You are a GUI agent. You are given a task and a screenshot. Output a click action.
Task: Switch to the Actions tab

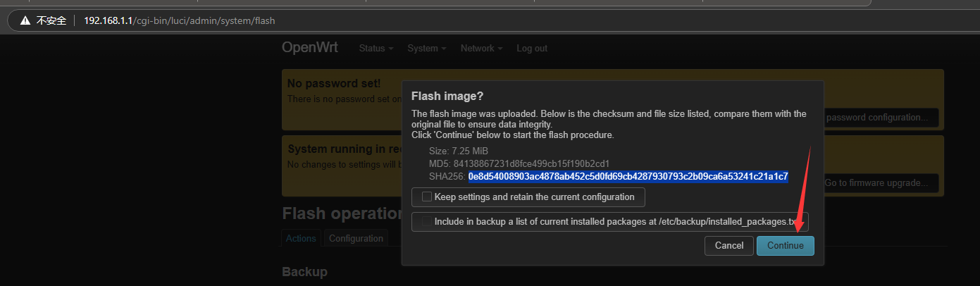pos(301,238)
